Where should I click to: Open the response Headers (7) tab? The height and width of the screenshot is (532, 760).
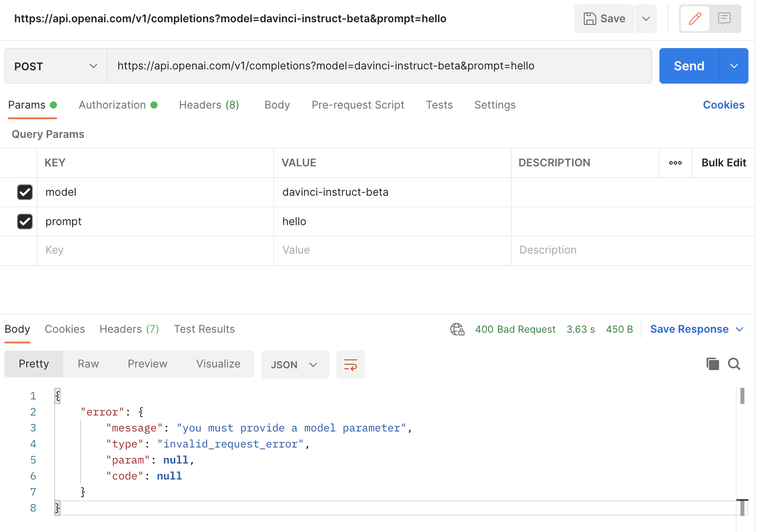[x=129, y=329]
